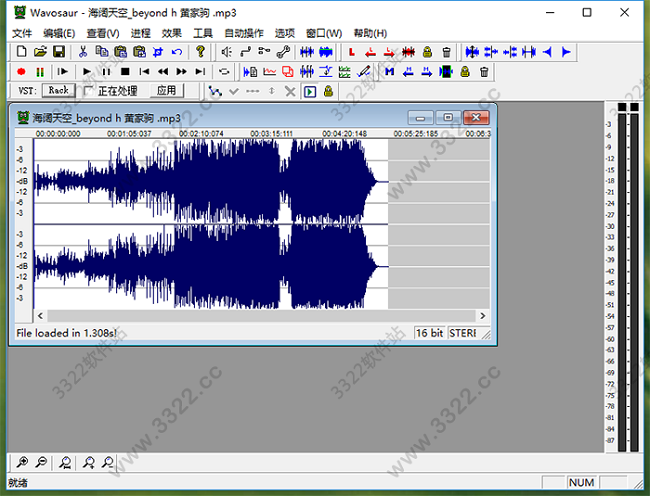The width and height of the screenshot is (650, 496).
Task: Play audio with the black play triangle
Action: click(x=87, y=72)
